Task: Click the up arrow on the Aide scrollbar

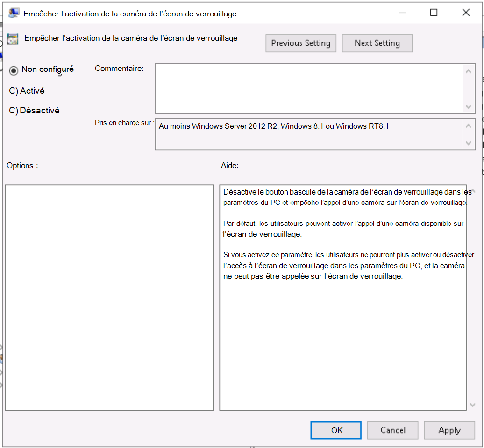Action: pos(473,190)
